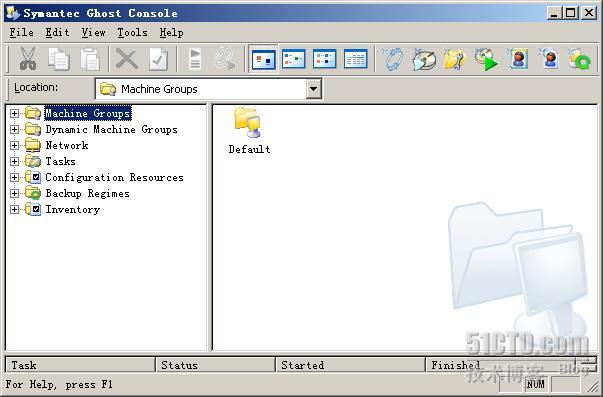The height and width of the screenshot is (397, 603).
Task: Click the folder with wrench icon
Action: pyautogui.click(x=455, y=59)
